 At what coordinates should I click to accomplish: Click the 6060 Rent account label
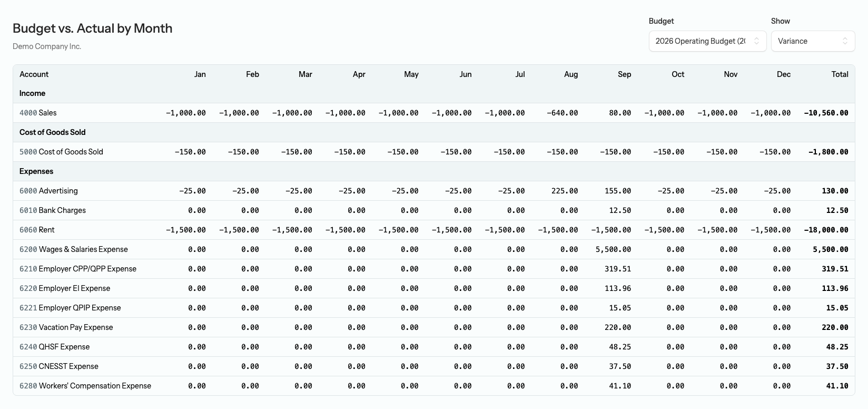37,230
